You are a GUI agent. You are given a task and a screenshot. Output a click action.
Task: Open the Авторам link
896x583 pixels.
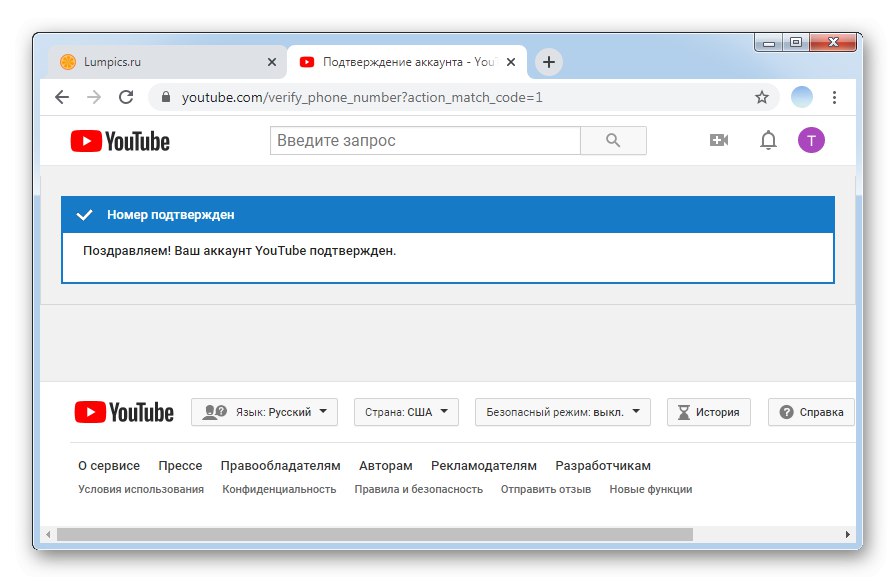point(386,466)
